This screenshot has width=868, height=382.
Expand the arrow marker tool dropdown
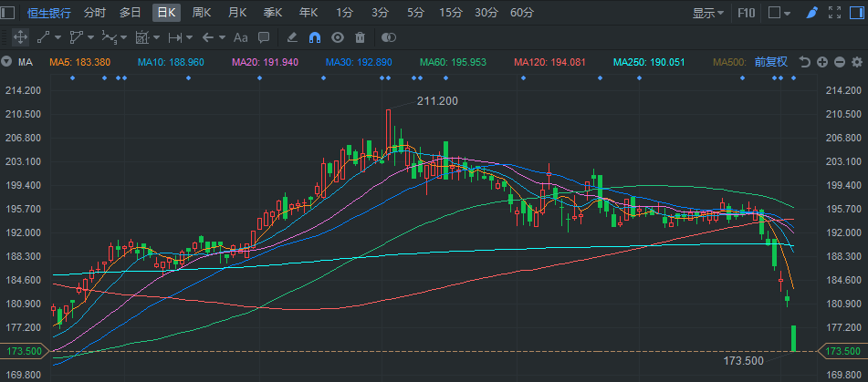pos(222,37)
